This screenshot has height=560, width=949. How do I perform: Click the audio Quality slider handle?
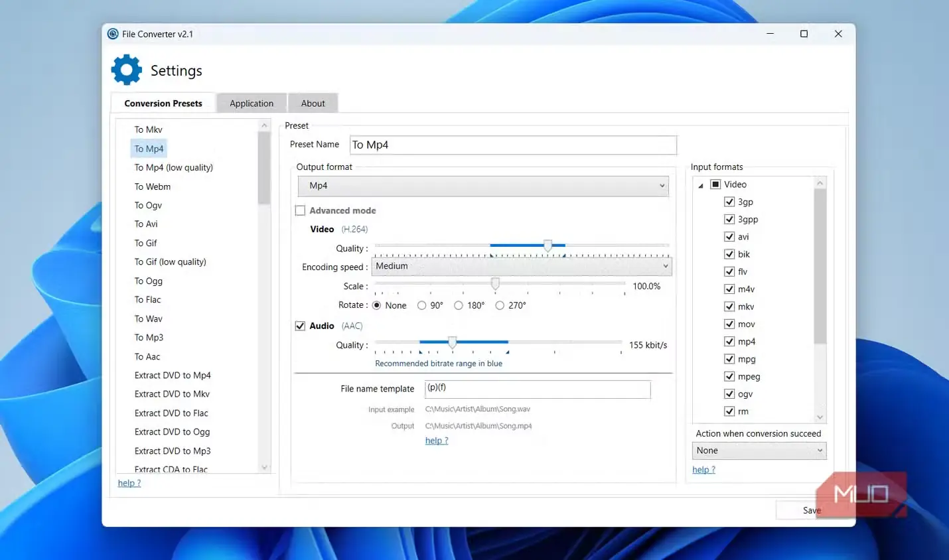click(452, 342)
